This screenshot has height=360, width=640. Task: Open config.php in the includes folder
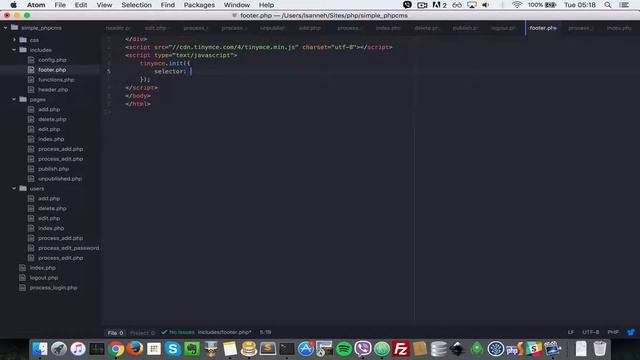click(x=52, y=60)
